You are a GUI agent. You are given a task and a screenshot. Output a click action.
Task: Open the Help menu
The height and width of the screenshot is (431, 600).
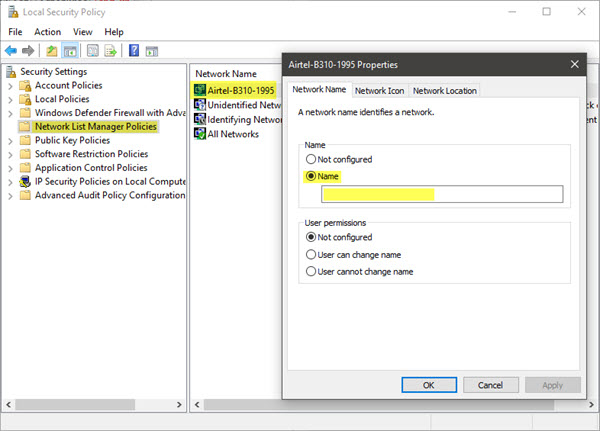(x=114, y=32)
